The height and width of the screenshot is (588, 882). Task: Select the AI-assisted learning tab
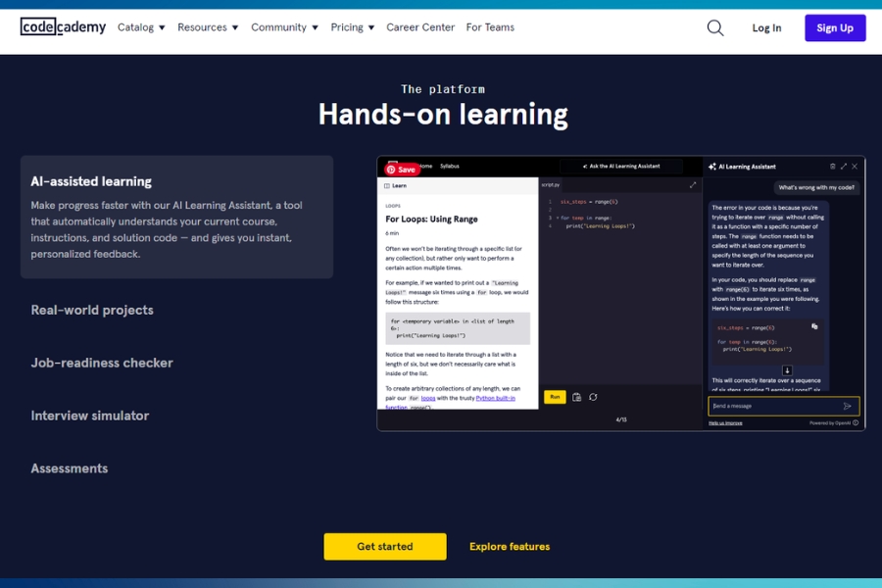(x=176, y=218)
